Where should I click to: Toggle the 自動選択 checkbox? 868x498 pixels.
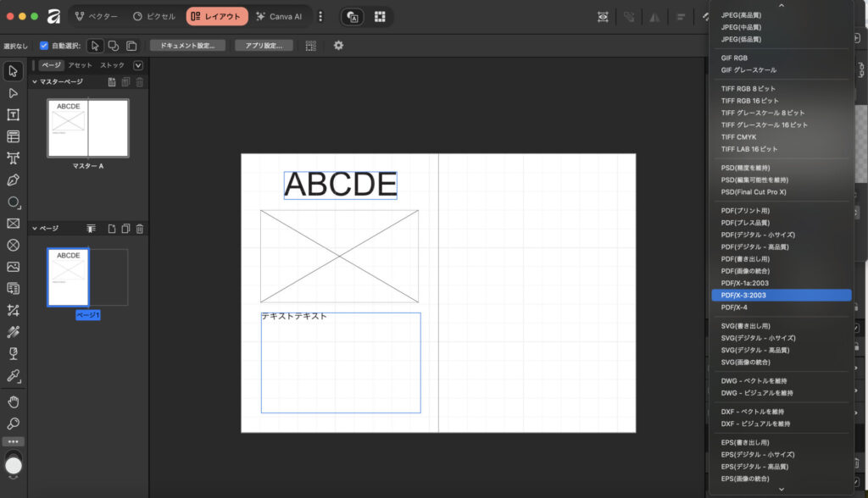pyautogui.click(x=44, y=46)
